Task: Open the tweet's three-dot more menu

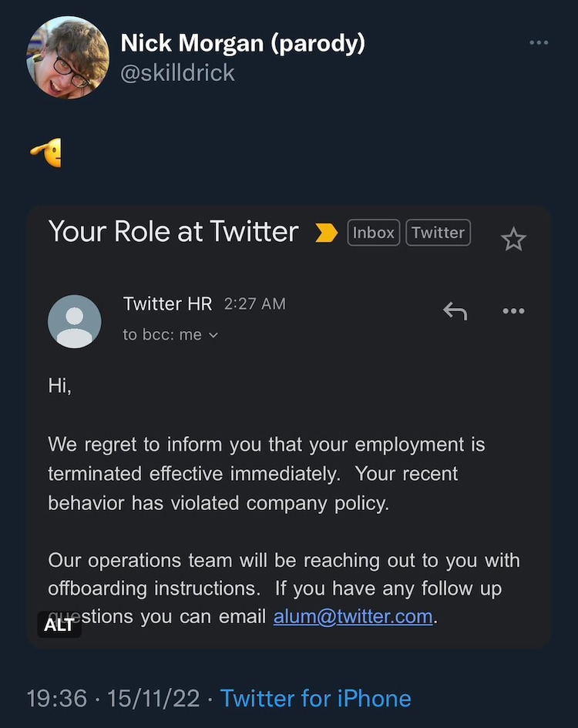Action: [539, 42]
